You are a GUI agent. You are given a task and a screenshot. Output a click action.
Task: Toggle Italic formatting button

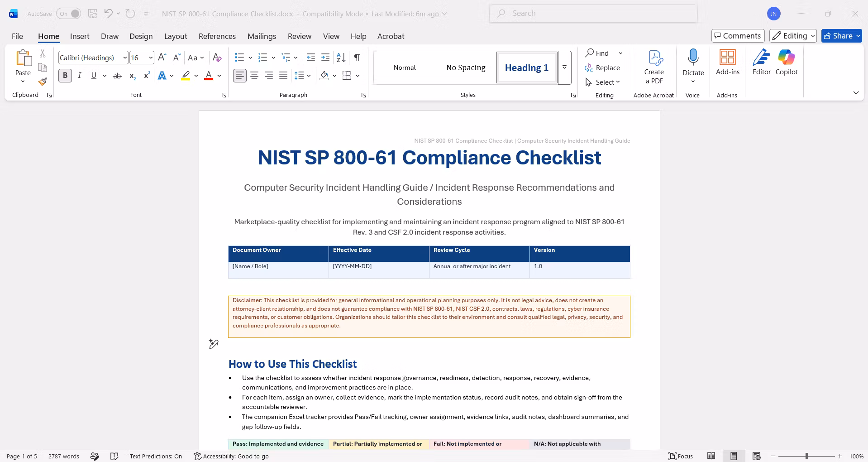80,76
